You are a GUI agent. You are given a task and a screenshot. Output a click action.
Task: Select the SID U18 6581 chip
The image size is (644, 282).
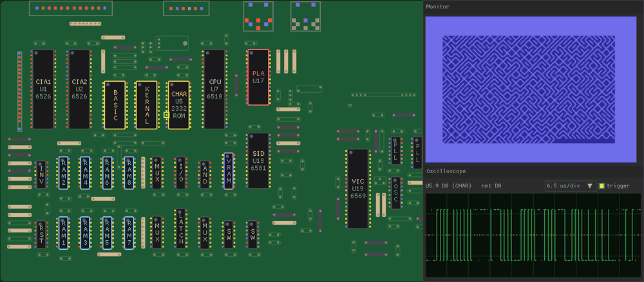(x=258, y=161)
